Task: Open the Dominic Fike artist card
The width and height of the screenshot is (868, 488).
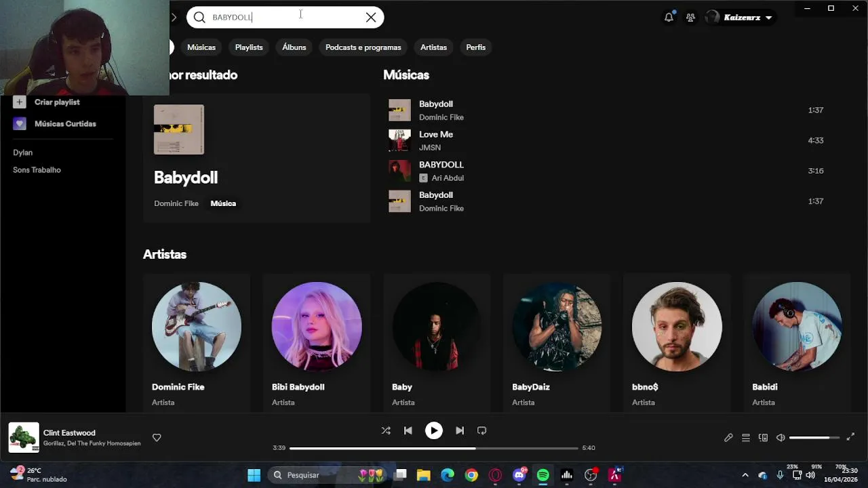Action: tap(197, 343)
